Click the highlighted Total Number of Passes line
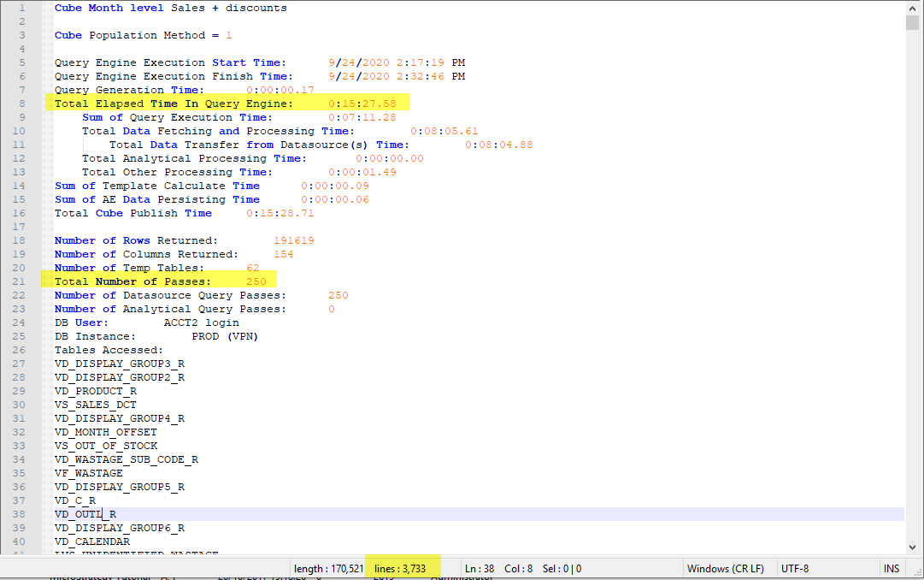This screenshot has height=580, width=924. (x=162, y=281)
